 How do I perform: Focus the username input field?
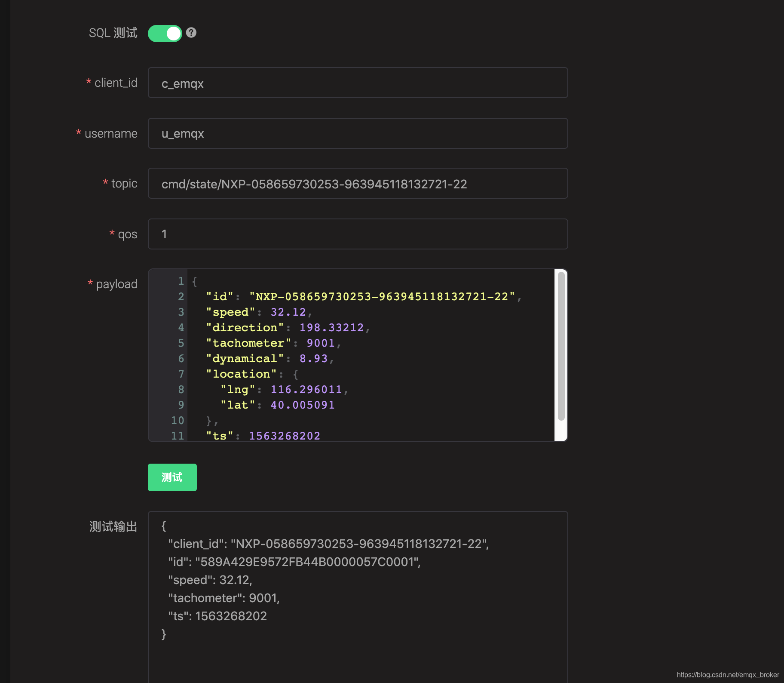(x=358, y=133)
